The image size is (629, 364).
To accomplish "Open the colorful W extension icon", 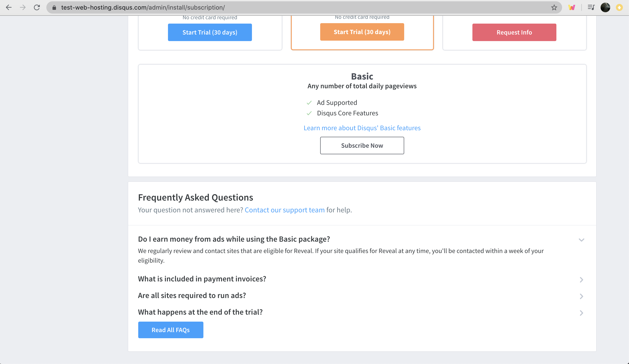I will (572, 7).
